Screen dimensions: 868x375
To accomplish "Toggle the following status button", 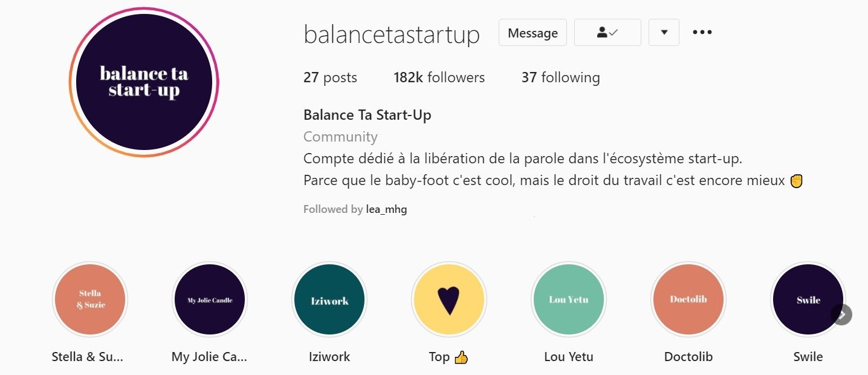I will pyautogui.click(x=607, y=33).
